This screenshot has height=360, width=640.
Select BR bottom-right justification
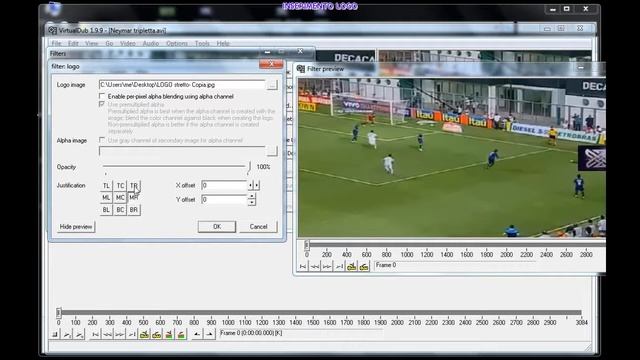134,210
